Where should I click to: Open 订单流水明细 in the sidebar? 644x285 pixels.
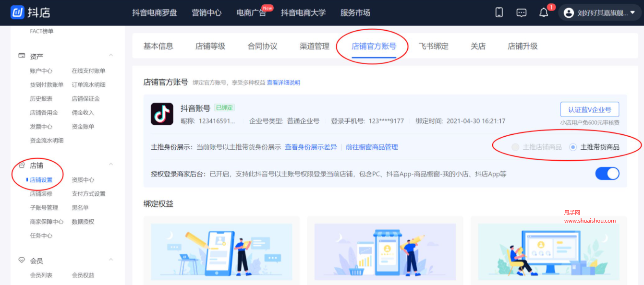88,84
